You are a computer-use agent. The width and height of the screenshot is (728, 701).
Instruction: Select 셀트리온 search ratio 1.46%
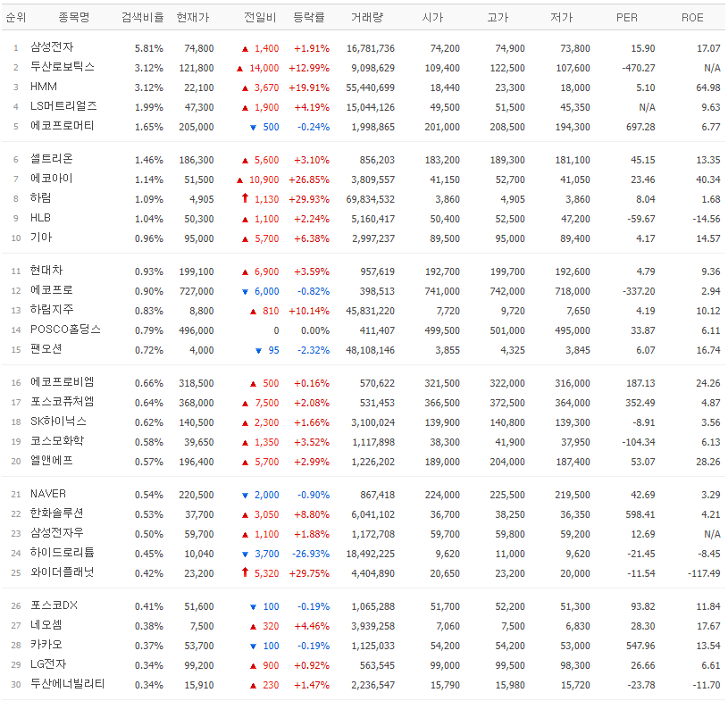[149, 160]
